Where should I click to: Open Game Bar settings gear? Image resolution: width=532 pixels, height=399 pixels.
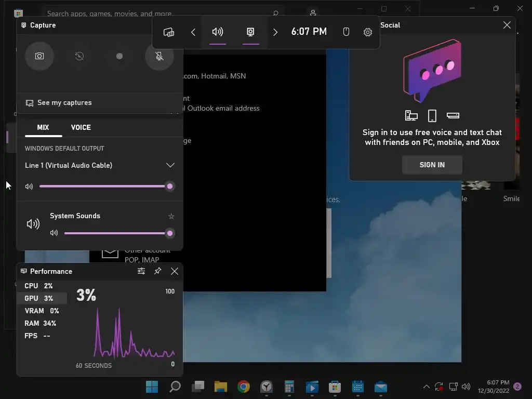pyautogui.click(x=367, y=32)
